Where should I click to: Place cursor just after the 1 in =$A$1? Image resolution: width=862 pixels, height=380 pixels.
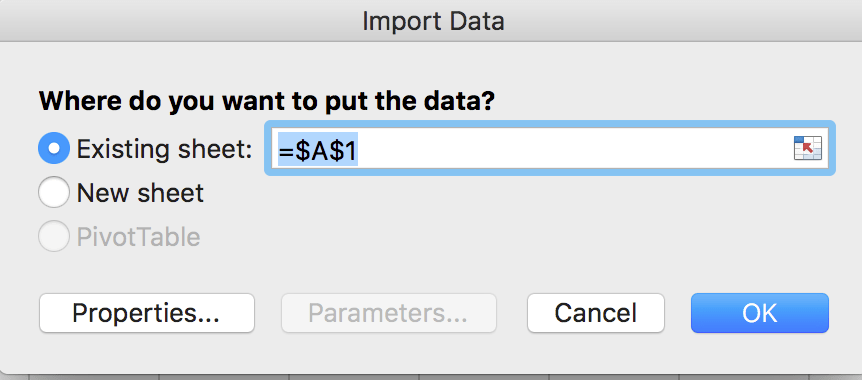[358, 149]
